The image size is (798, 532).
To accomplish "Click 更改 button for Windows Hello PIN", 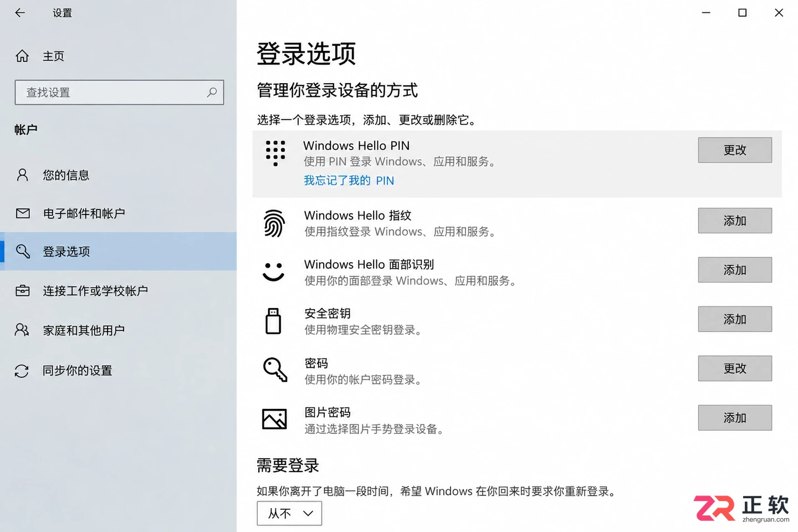I will tap(735, 150).
